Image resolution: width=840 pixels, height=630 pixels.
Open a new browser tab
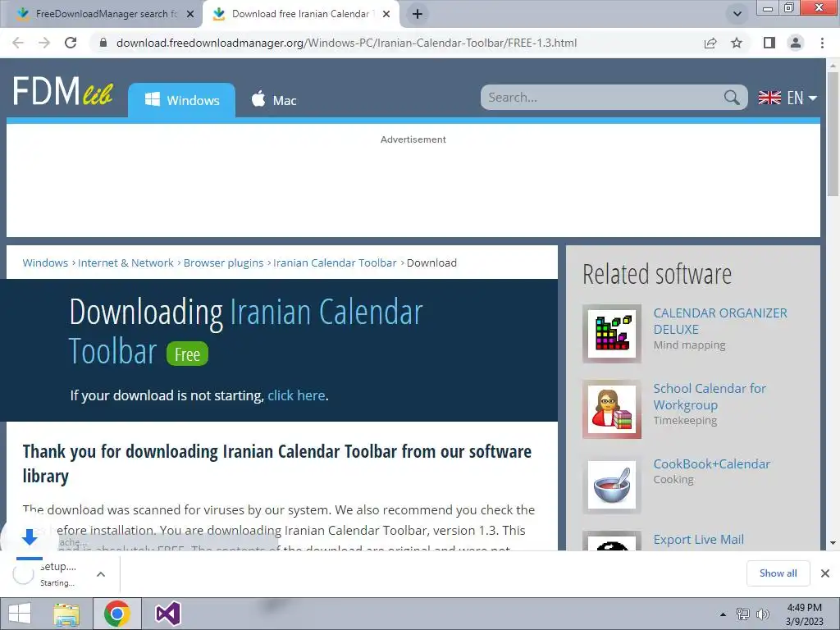(x=418, y=14)
